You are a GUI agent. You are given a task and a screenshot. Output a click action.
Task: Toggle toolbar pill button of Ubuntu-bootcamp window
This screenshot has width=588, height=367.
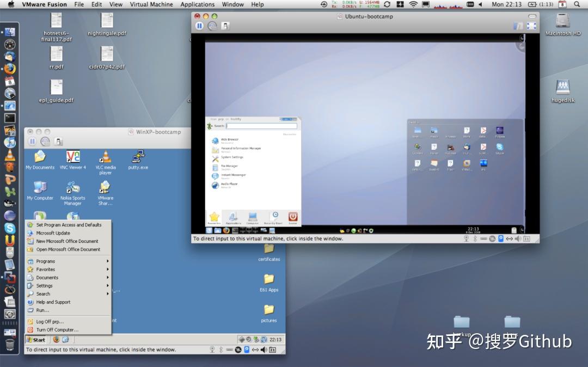pos(532,16)
